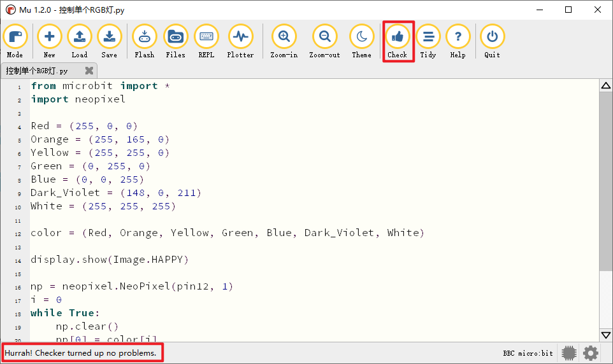613x364 pixels.
Task: Tidy the code formatting
Action: pos(428,41)
